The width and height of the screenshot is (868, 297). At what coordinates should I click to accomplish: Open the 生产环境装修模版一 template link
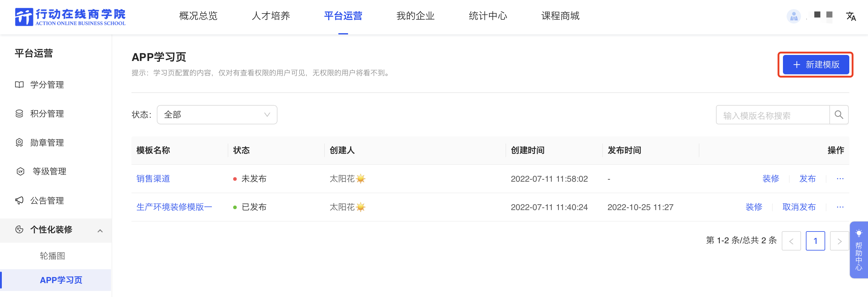click(x=174, y=207)
